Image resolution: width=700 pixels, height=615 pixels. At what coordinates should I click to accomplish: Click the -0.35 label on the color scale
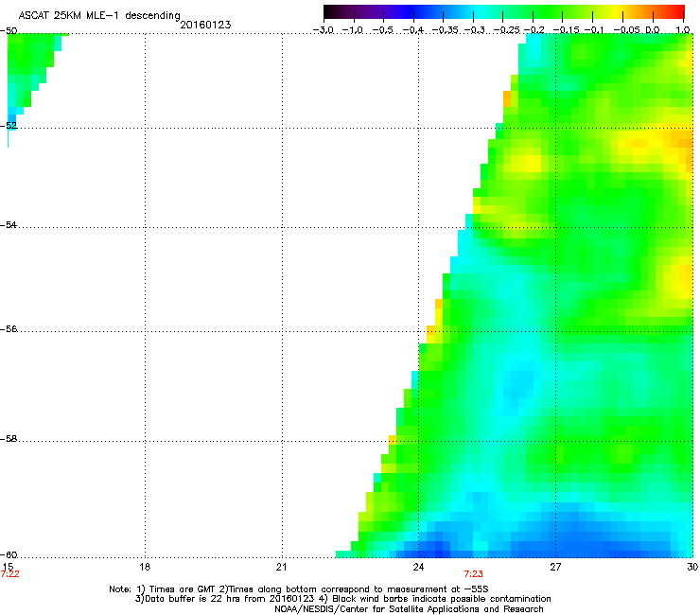[445, 30]
